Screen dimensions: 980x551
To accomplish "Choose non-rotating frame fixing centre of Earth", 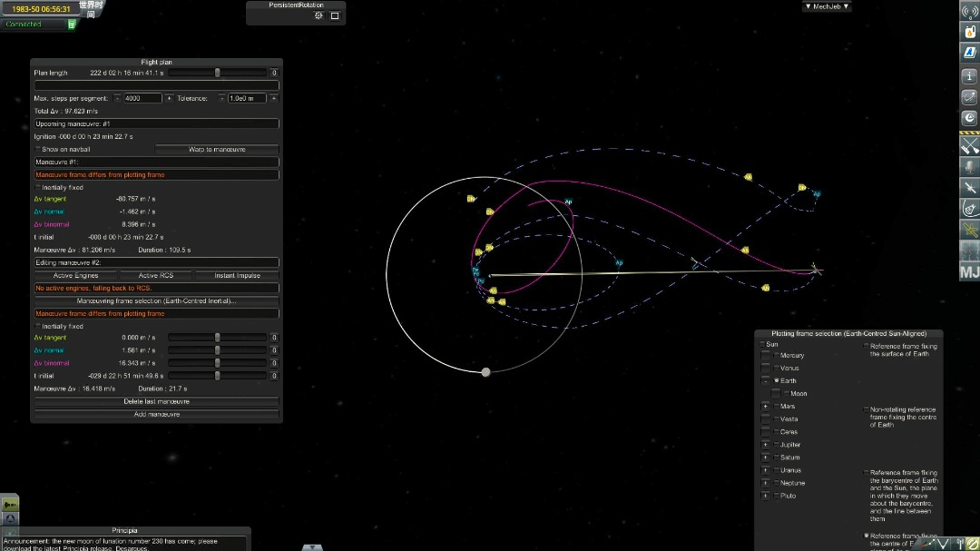I will point(867,409).
